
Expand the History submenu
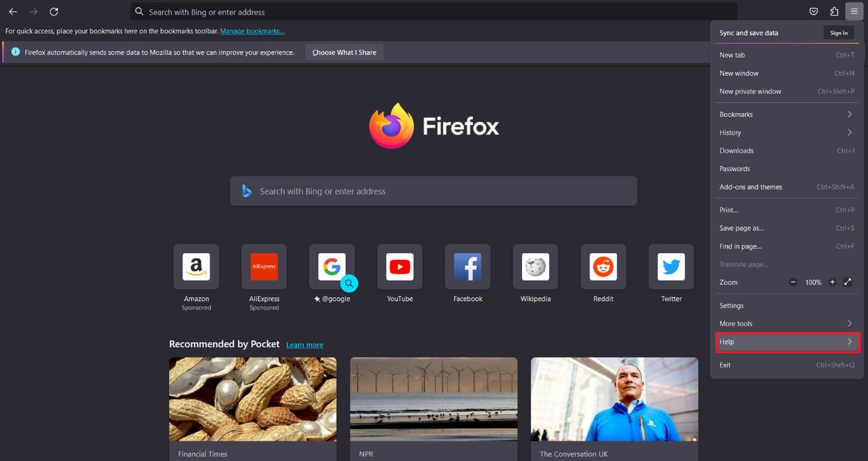787,133
